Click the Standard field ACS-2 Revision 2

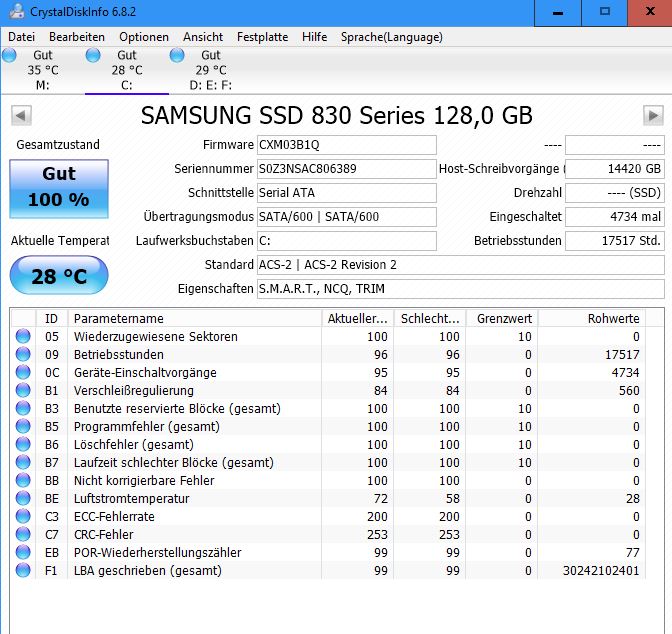[x=461, y=265]
